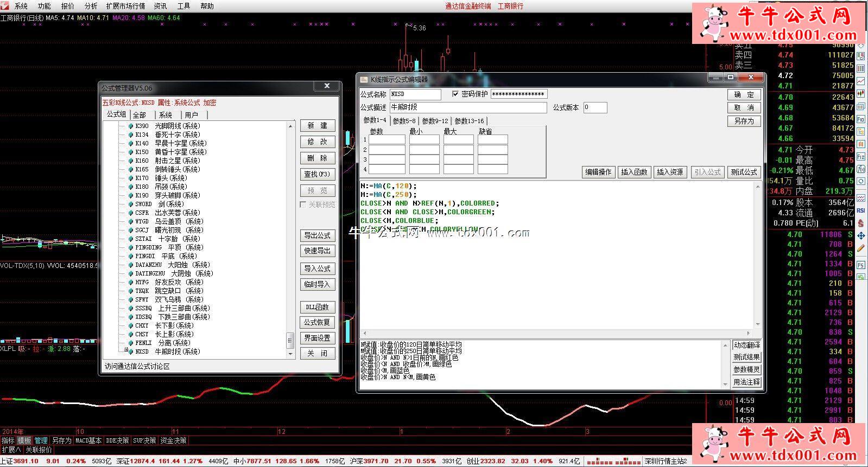Screen dimensions: 868x467
Task: Click the wavy indicator chart icon in sidebar
Action: pyautogui.click(x=861, y=198)
